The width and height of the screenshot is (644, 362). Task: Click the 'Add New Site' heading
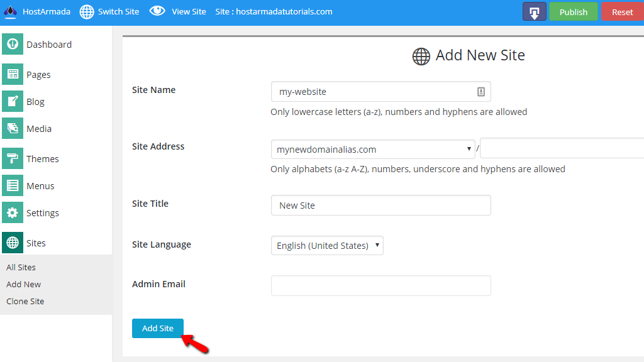point(480,55)
